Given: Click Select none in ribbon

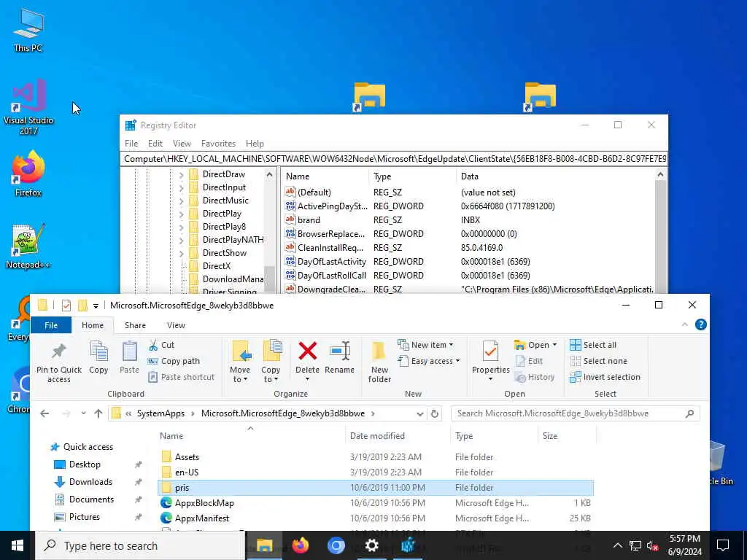Looking at the screenshot, I should click(599, 361).
